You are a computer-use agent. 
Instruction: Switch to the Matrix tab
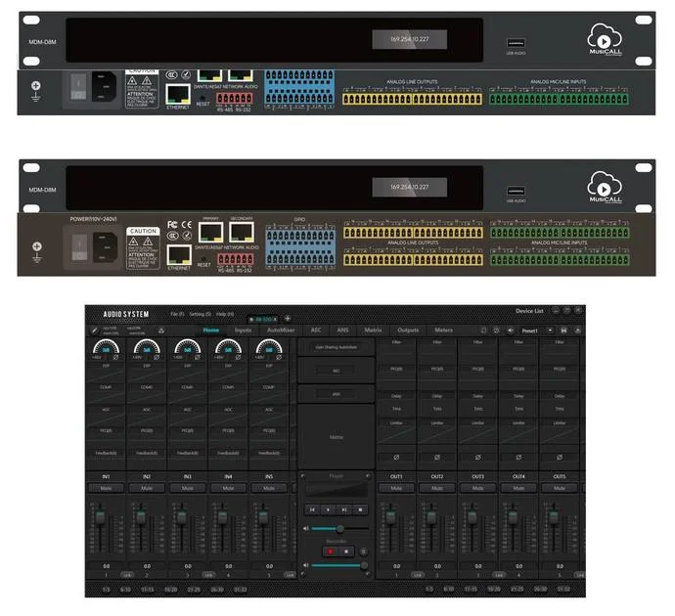click(373, 330)
